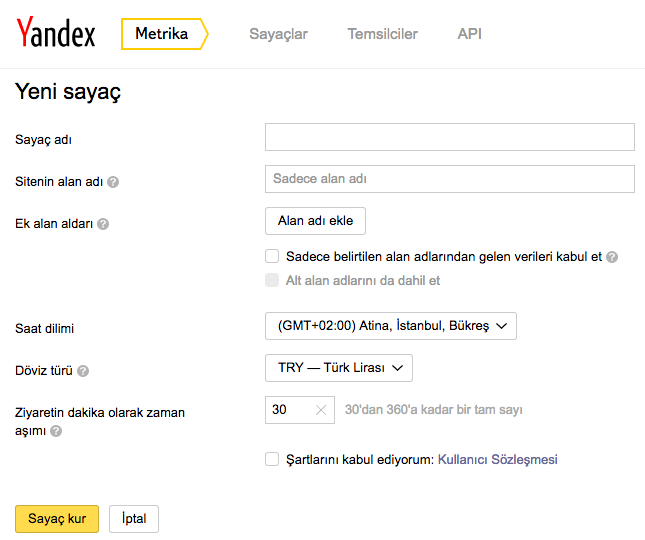Open the Yandex logo homepage
This screenshot has height=540, width=645.
pos(56,32)
